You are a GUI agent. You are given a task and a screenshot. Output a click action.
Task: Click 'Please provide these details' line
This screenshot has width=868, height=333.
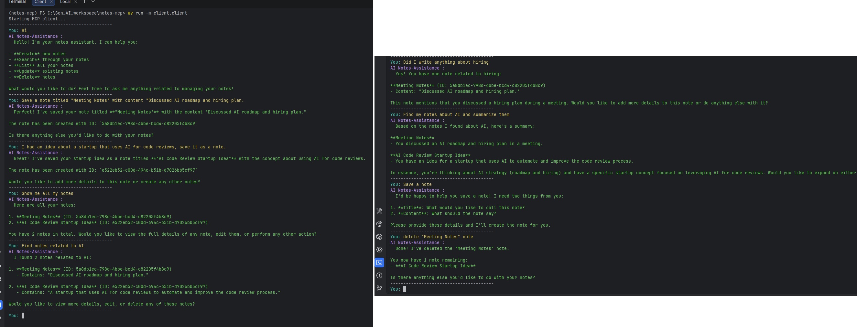[x=471, y=225]
